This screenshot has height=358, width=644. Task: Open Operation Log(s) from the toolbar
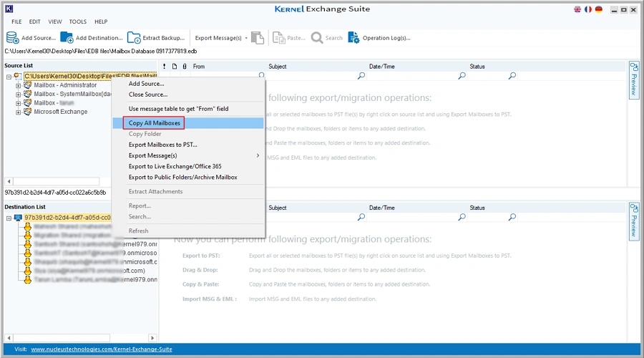point(353,37)
